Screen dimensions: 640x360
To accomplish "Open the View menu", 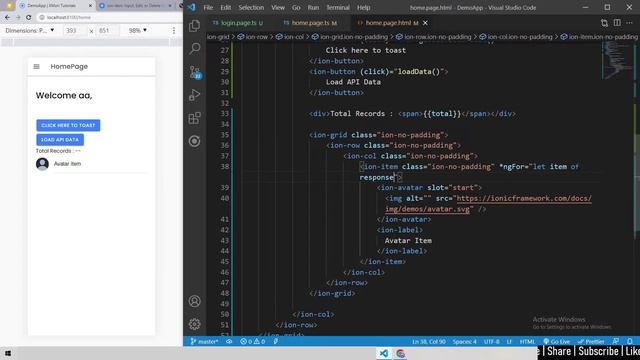I will [278, 8].
